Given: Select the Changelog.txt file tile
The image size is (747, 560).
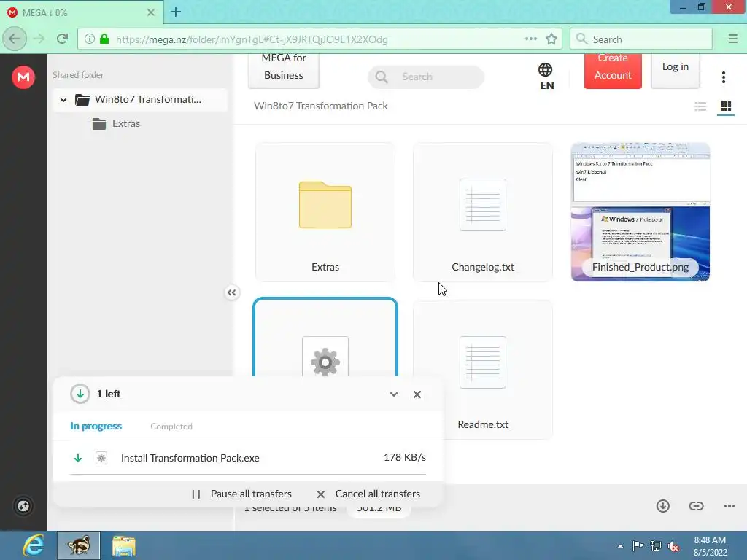Looking at the screenshot, I should tap(483, 212).
